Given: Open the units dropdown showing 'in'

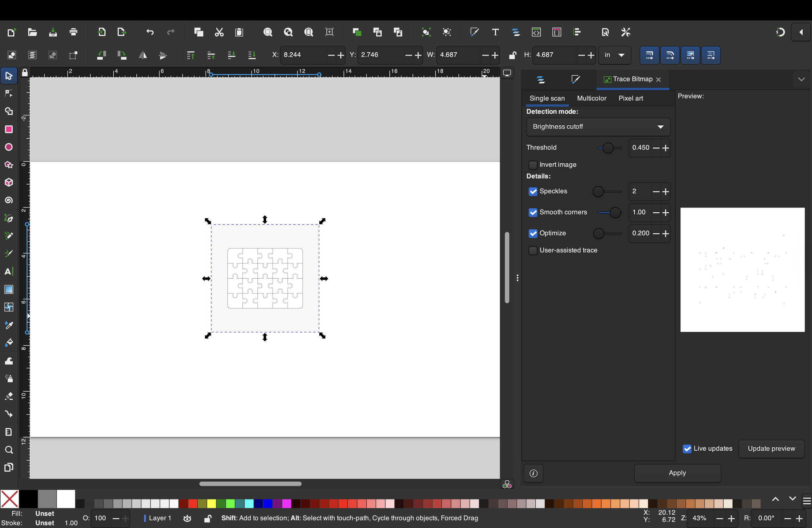Looking at the screenshot, I should point(614,55).
